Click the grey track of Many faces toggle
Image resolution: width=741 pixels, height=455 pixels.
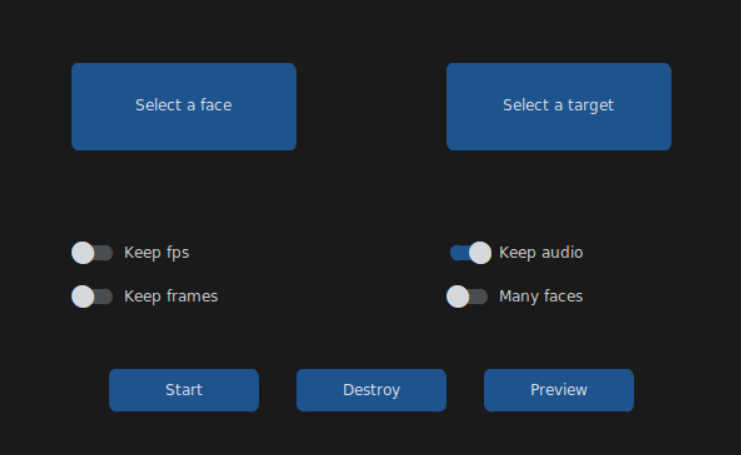pyautogui.click(x=479, y=296)
